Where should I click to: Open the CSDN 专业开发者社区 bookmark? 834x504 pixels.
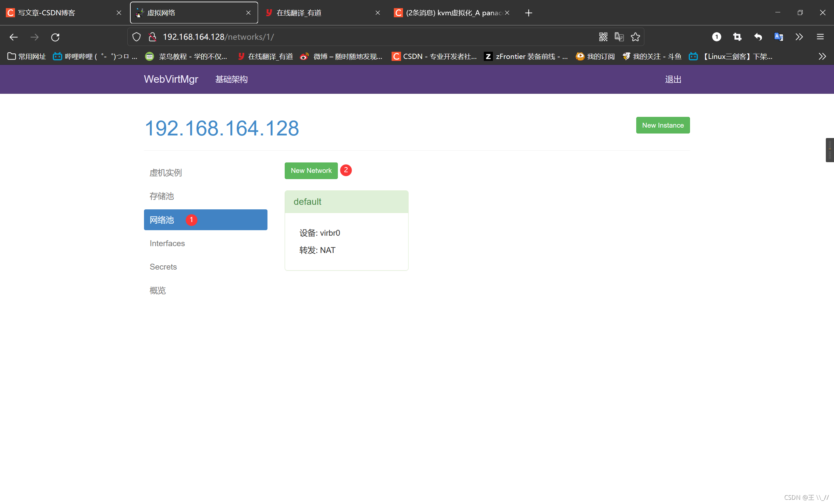click(x=434, y=57)
